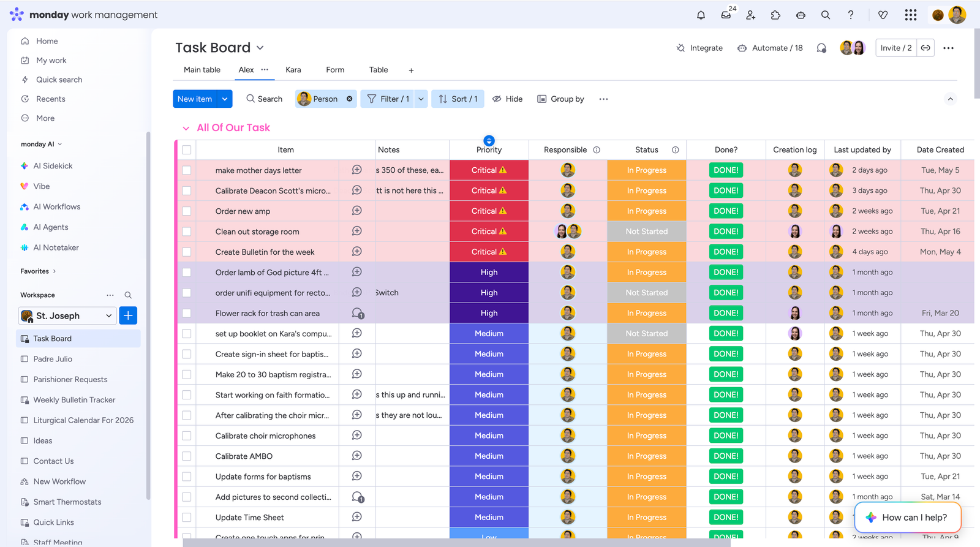Change Not Started status for Clean out storage room
980x547 pixels.
click(647, 232)
